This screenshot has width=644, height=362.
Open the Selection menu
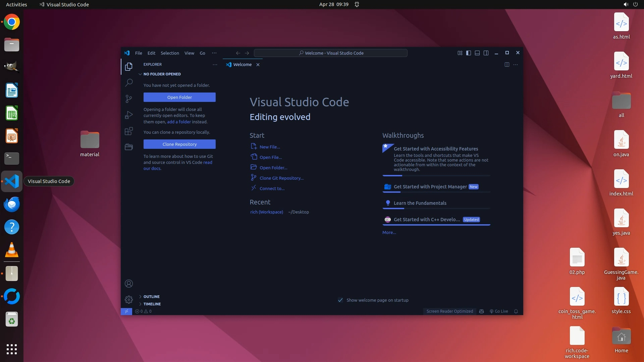170,53
